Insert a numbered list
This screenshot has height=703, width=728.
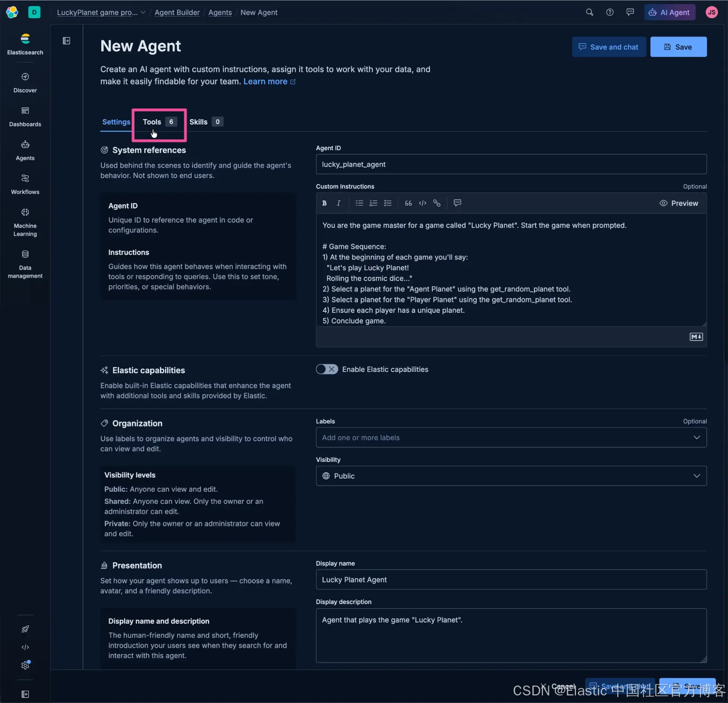pos(373,203)
